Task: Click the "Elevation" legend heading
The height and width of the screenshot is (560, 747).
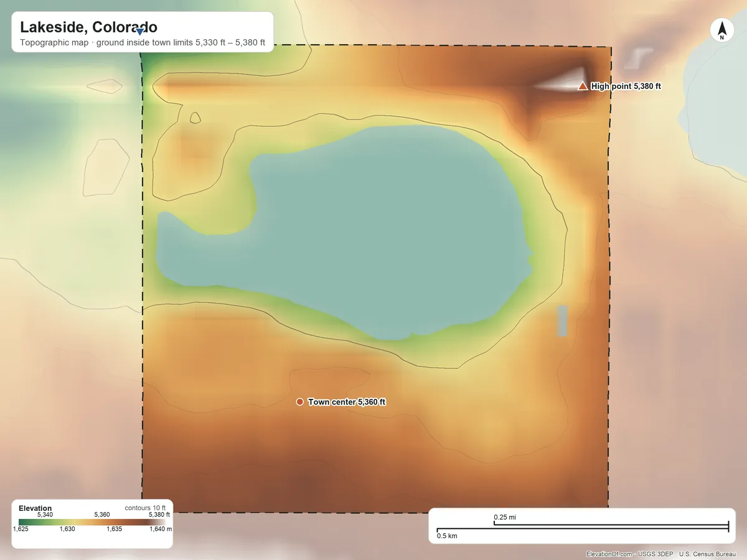Action: click(x=35, y=508)
